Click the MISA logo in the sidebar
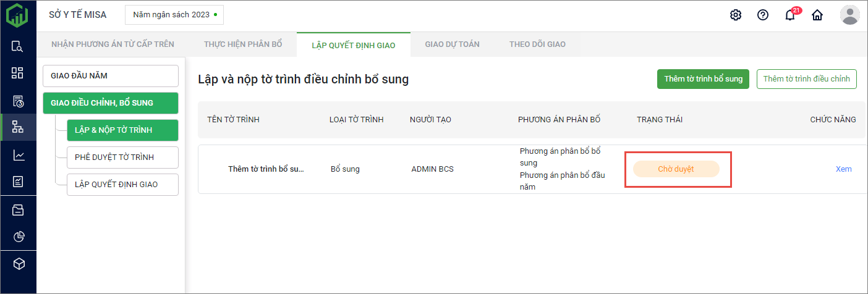This screenshot has width=868, height=294. click(17, 15)
